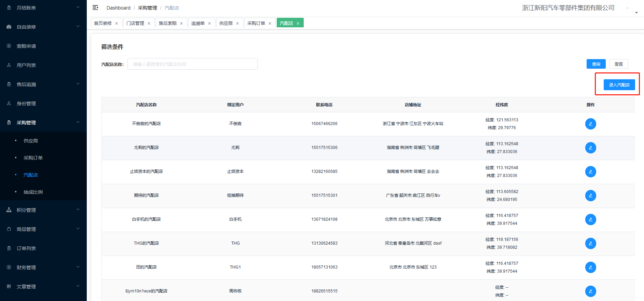Click phone number 15067466206
The image size is (644, 301).
pos(324,124)
